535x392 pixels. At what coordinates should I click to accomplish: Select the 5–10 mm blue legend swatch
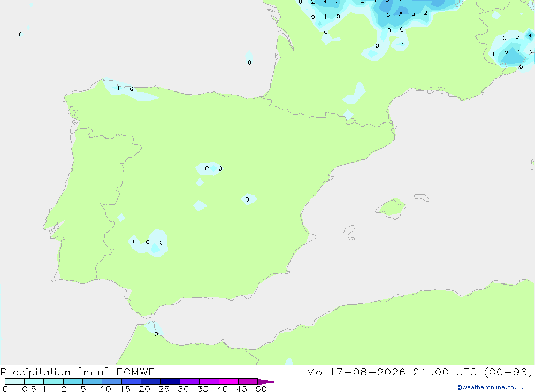[x=92, y=381]
